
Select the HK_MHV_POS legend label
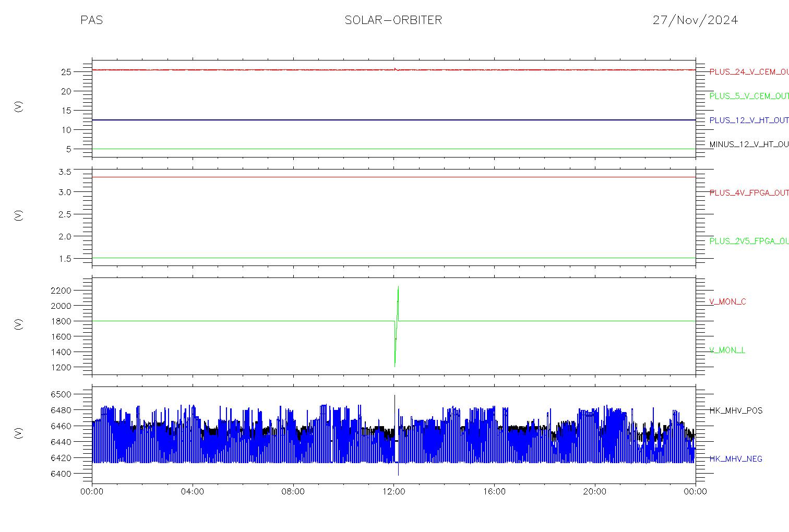tap(736, 411)
